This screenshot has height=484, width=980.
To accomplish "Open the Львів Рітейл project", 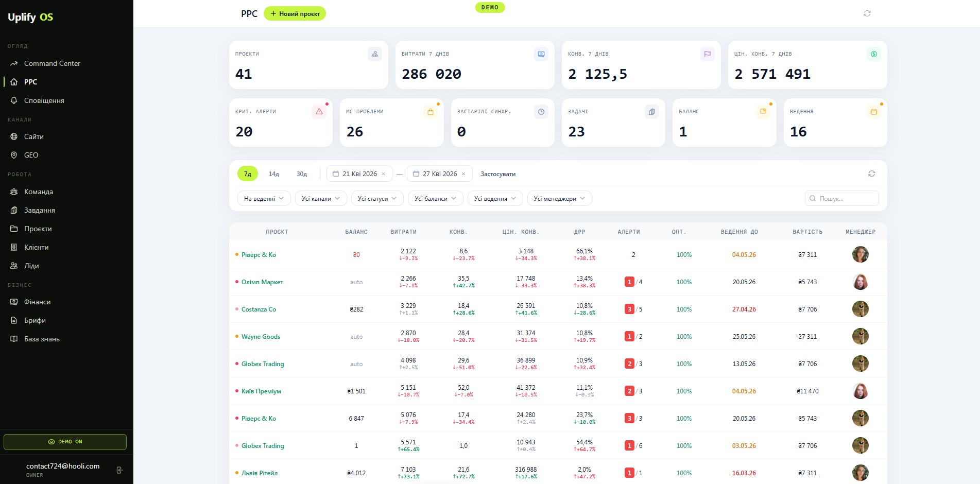I will click(x=260, y=473).
